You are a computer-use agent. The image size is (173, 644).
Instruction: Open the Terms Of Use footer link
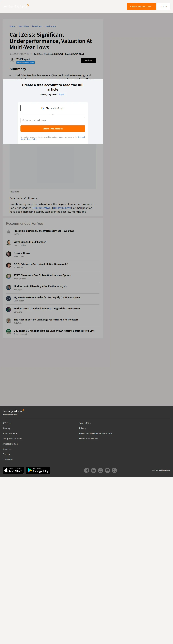tap(85, 423)
